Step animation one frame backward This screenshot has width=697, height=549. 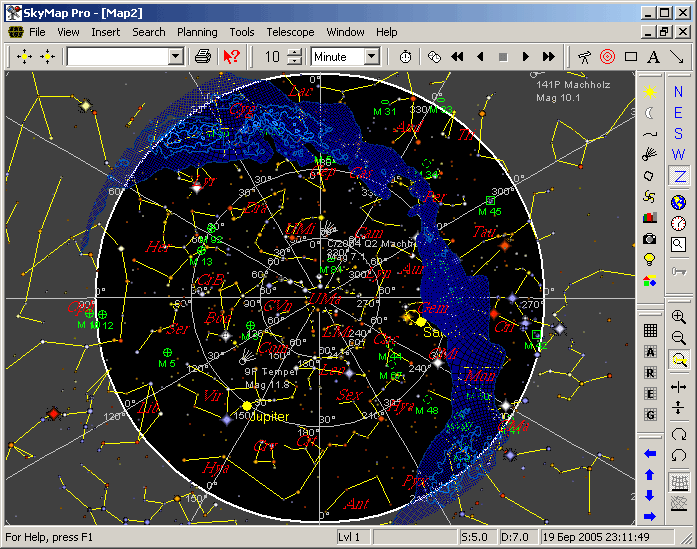coord(480,57)
